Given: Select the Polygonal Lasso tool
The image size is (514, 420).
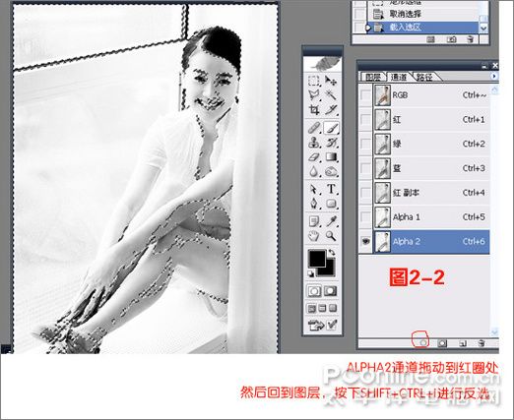Looking at the screenshot, I should click(x=314, y=95).
